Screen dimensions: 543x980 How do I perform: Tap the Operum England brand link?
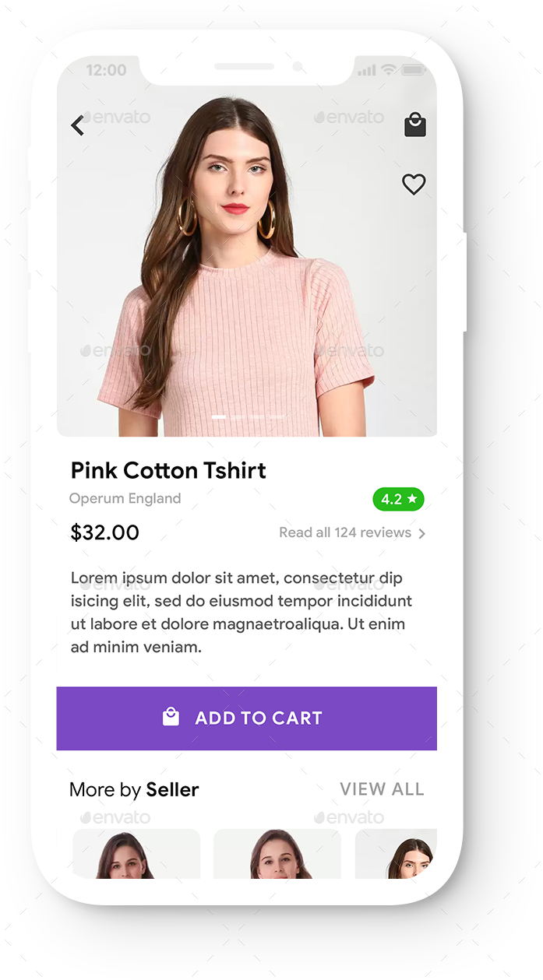point(125,499)
